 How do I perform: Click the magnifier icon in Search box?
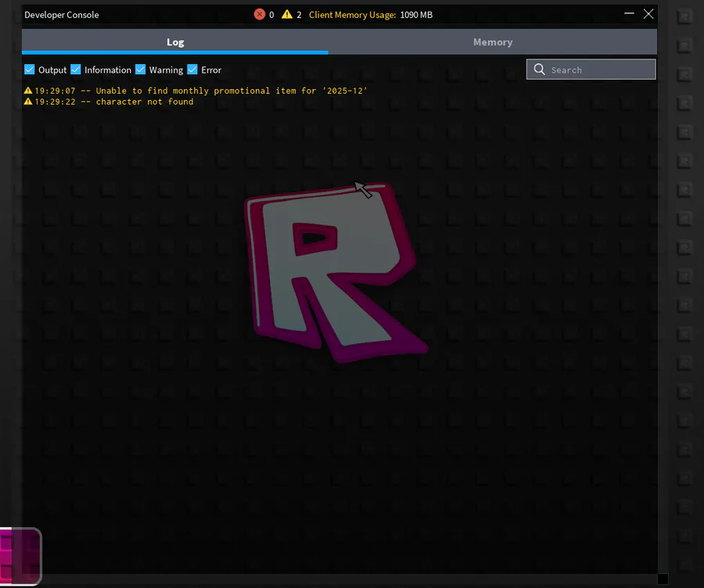coord(539,69)
